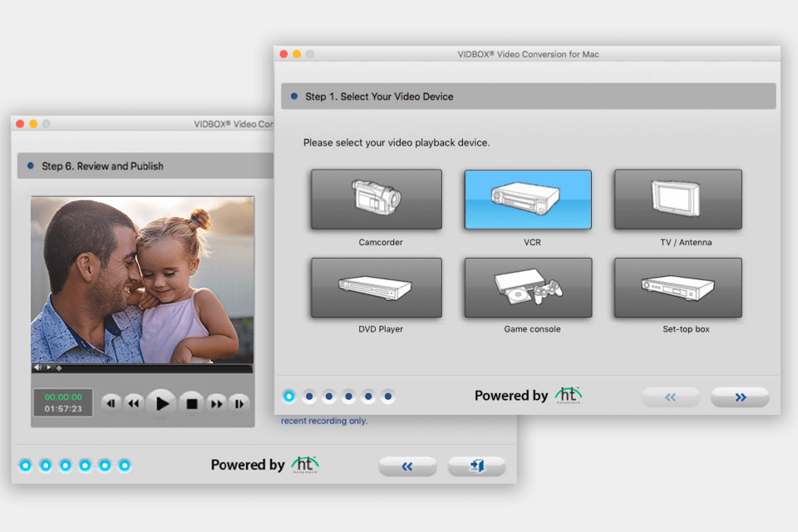Click the 'recent recording only.' text
Screen dimensions: 798x532
(323, 421)
